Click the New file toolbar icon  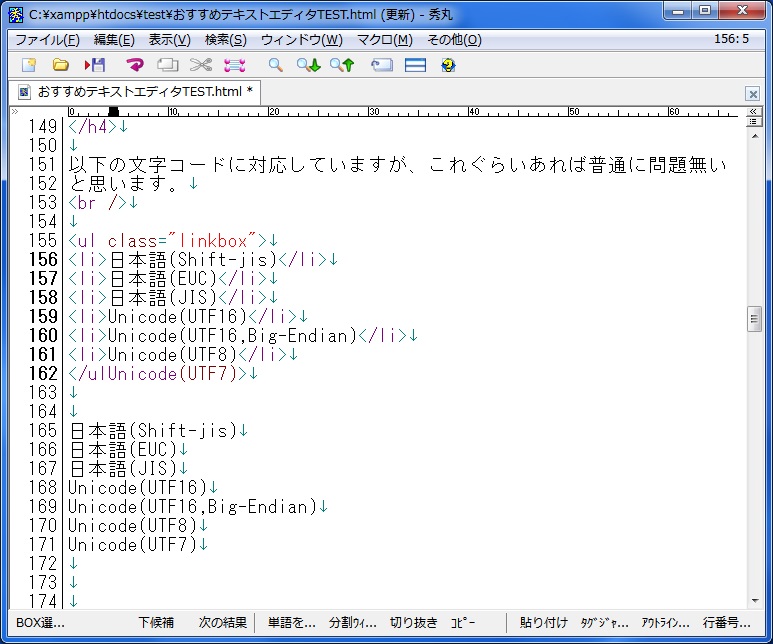click(29, 65)
